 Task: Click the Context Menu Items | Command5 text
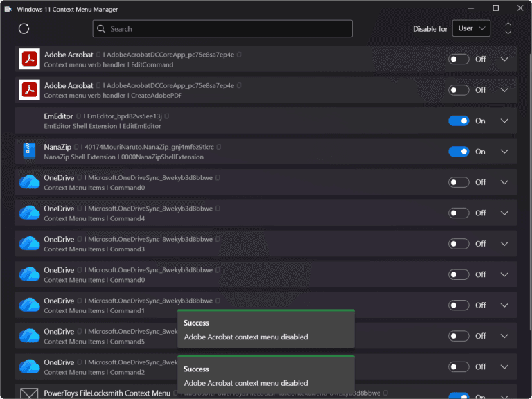(x=94, y=342)
